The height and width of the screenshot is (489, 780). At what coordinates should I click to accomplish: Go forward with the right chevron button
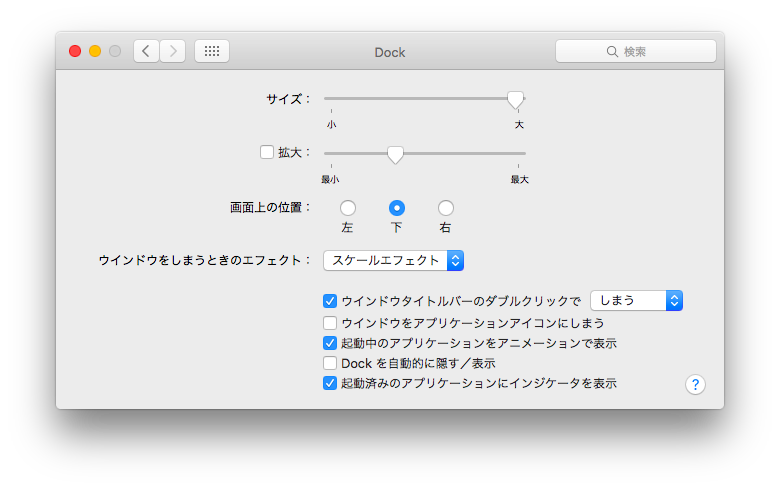173,51
